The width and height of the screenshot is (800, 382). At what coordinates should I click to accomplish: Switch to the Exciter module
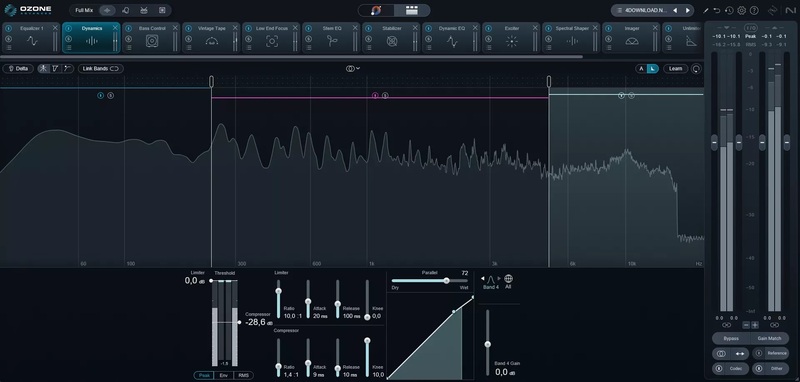(x=512, y=37)
